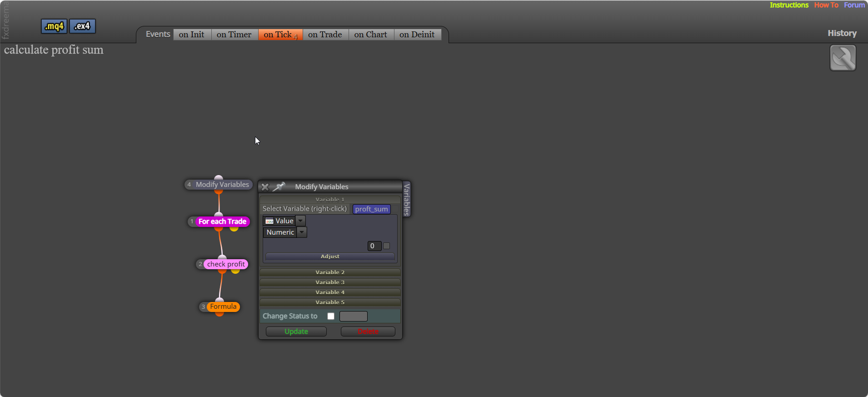Toggle the checkbox beside the 0 value
The image size is (868, 397).
click(x=387, y=246)
